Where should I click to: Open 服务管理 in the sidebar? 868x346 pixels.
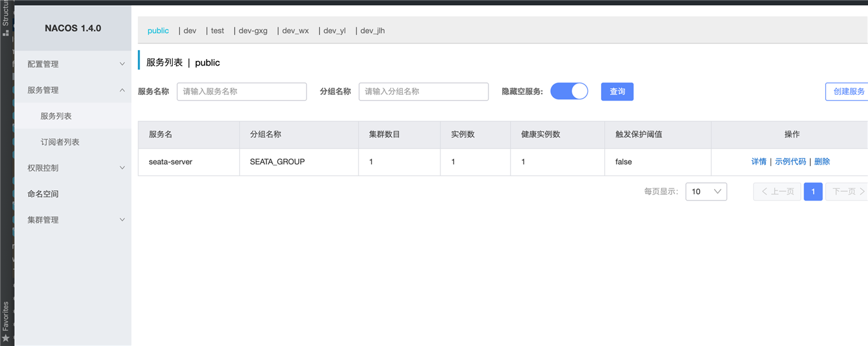click(x=73, y=90)
